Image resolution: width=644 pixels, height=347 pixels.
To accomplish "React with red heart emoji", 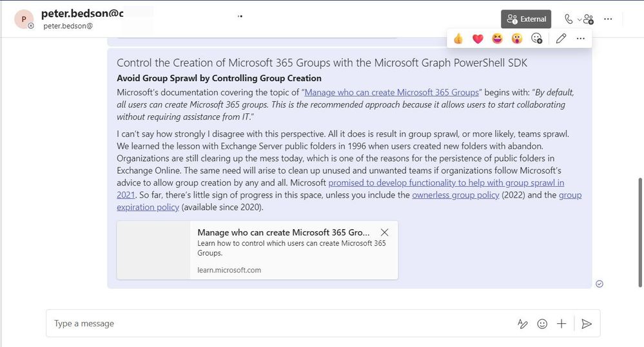I will (x=478, y=39).
